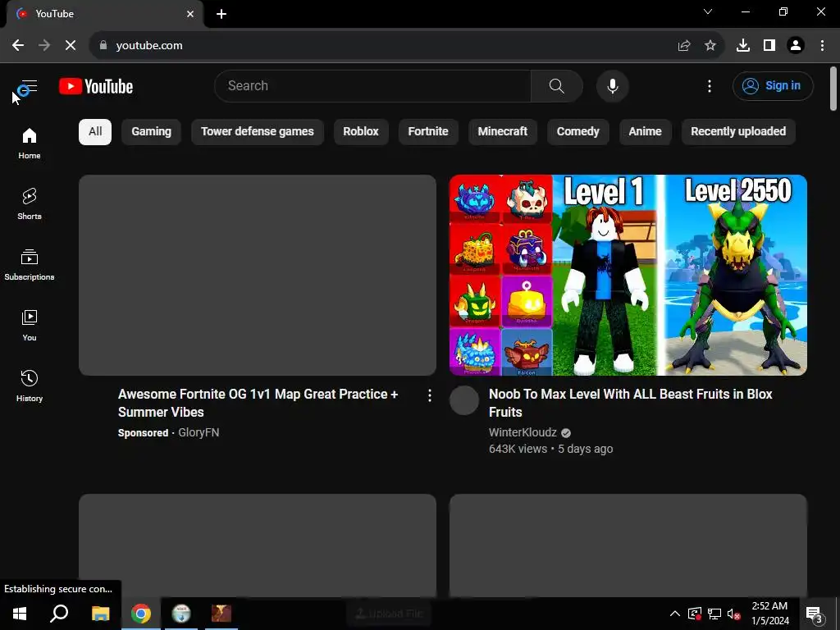840x630 pixels.
Task: Open Shorts from sidebar
Action: (30, 204)
